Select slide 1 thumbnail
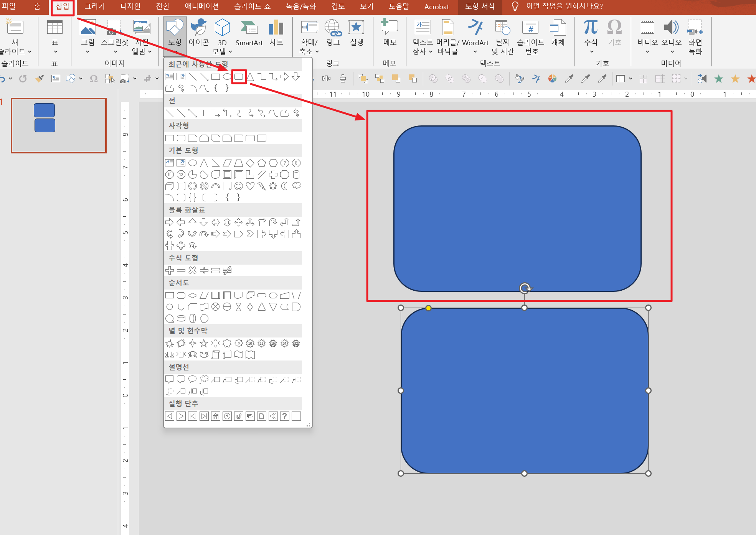 point(59,125)
